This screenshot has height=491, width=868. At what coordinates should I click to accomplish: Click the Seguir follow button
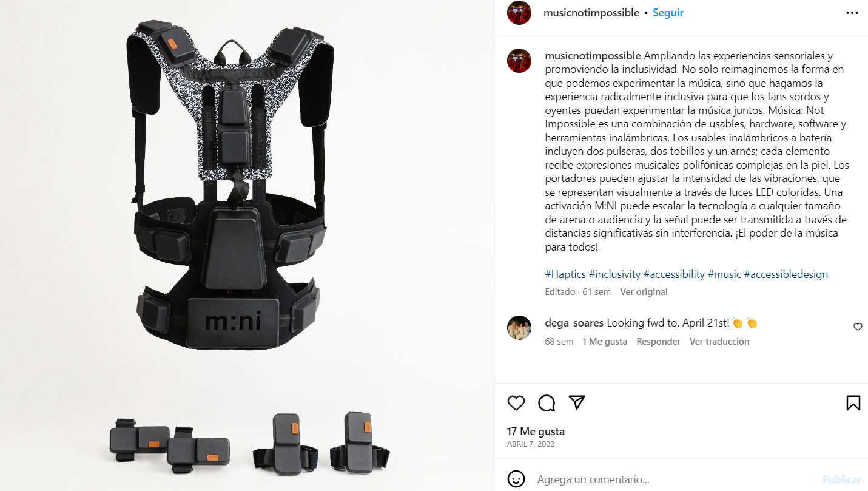point(668,13)
